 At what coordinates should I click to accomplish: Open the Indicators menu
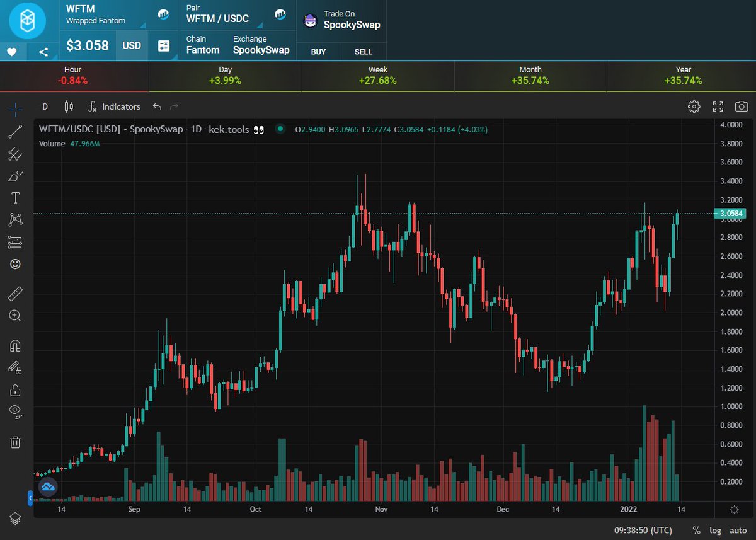click(114, 106)
